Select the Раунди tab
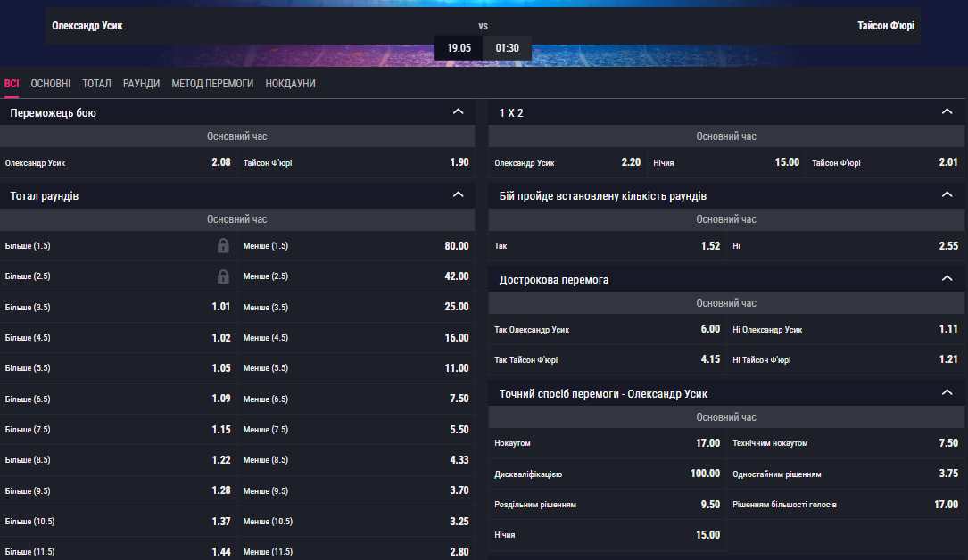 click(x=142, y=84)
